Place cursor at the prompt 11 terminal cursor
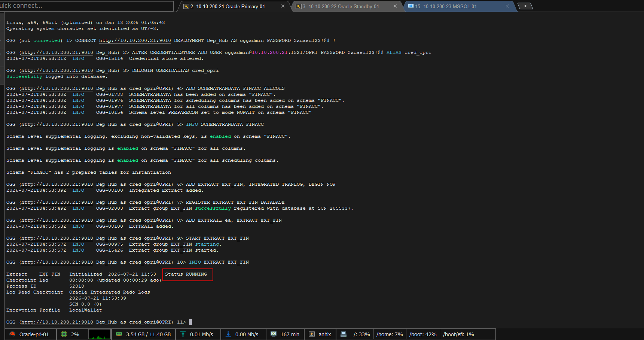The image size is (644, 340). [x=190, y=322]
